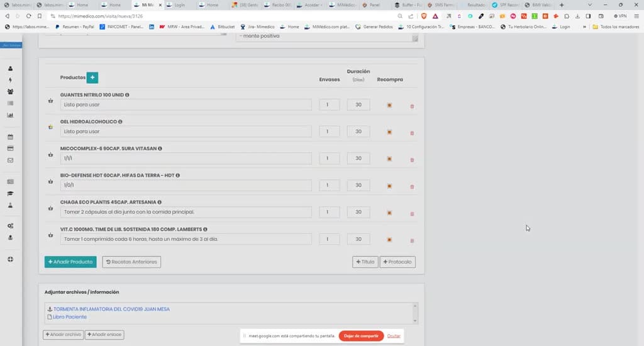Click the attachments list scrollbar down arrow

[x=415, y=321]
